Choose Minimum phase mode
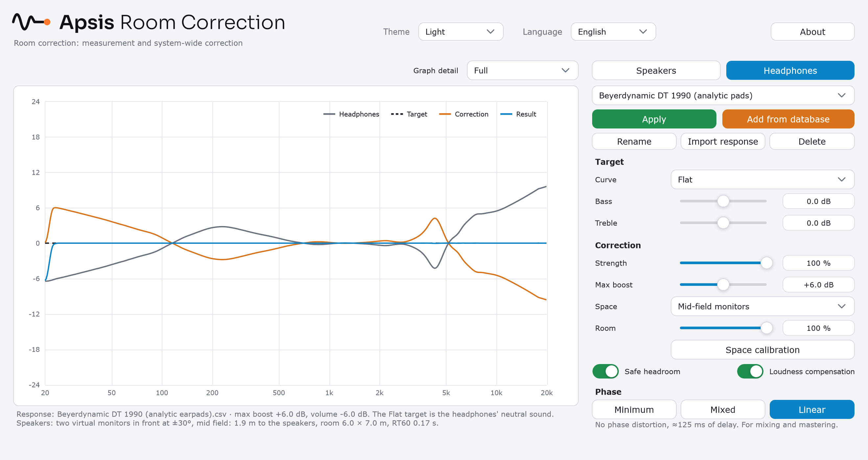This screenshot has width=868, height=460. tap(634, 409)
